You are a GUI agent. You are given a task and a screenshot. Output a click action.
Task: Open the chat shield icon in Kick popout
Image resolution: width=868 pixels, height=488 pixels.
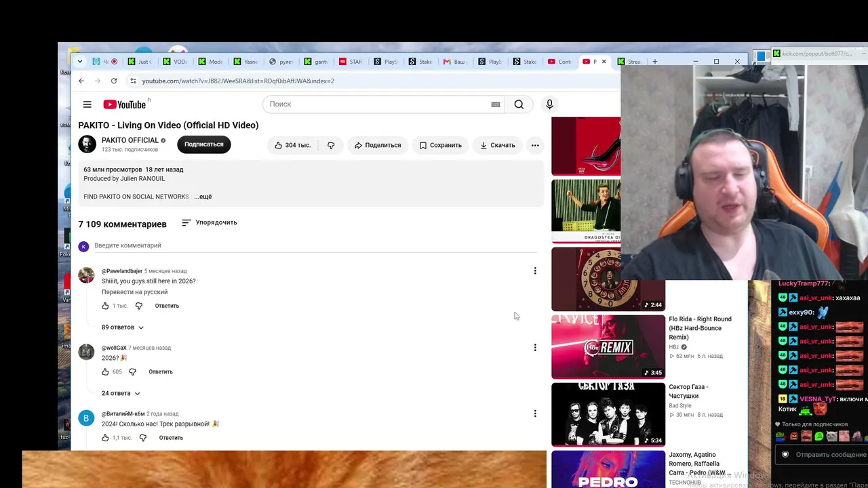pos(785,455)
